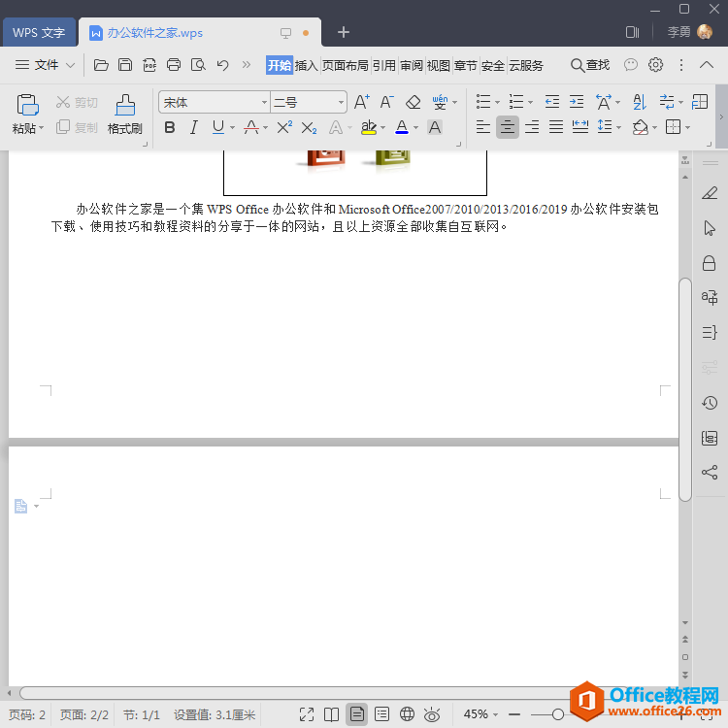Open history backup clock icon
The width and height of the screenshot is (728, 728).
tap(710, 403)
